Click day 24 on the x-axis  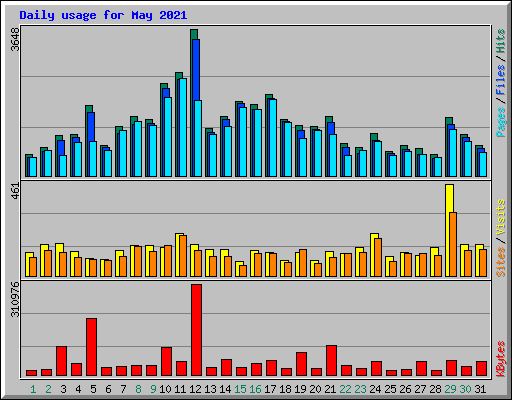pos(375,389)
